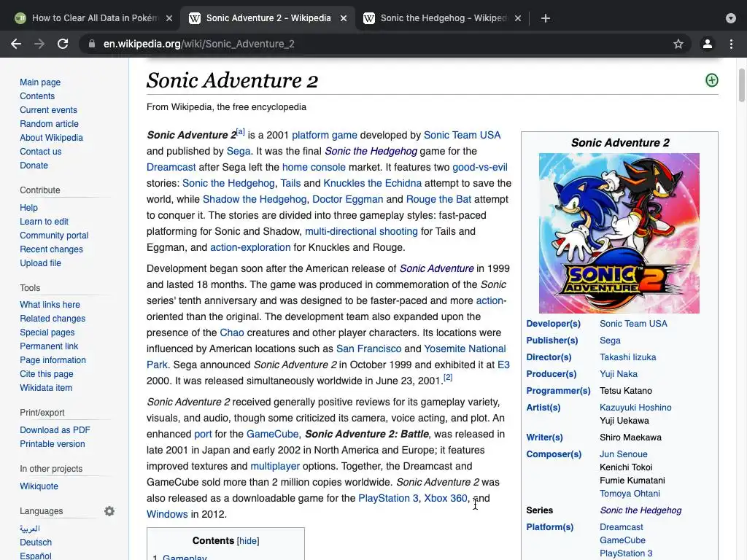The width and height of the screenshot is (747, 560).
Task: Bookmark this page with the star icon
Action: pyautogui.click(x=678, y=44)
